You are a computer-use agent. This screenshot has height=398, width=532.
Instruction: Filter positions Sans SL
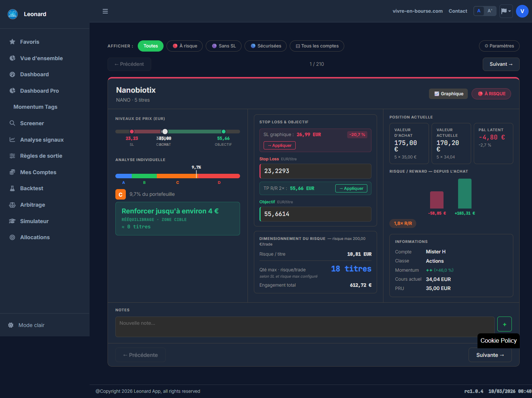click(224, 46)
